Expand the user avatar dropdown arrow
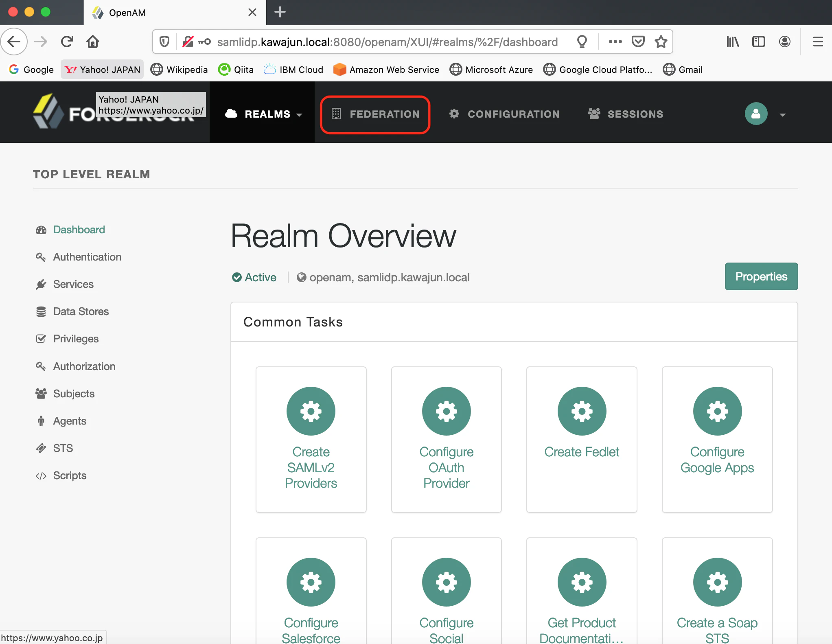 782,115
